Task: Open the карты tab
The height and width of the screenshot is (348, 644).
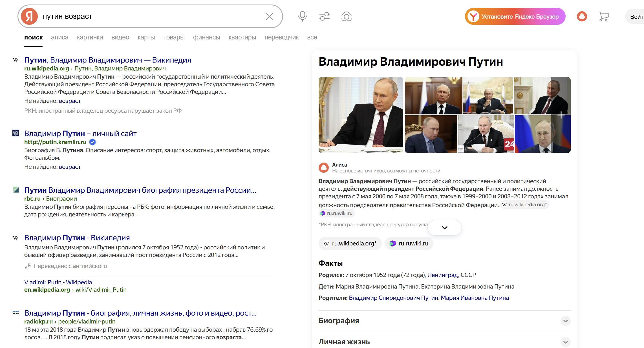Action: (x=146, y=37)
